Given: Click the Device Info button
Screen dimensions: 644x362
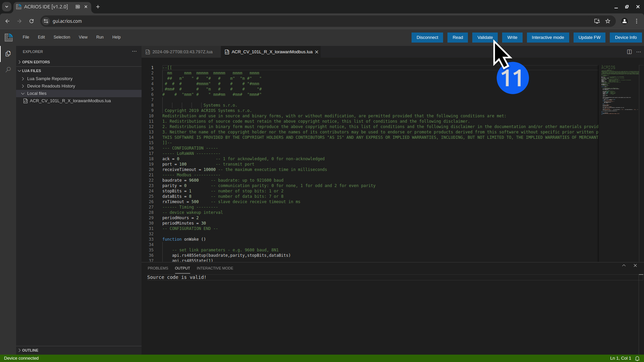Looking at the screenshot, I should click(626, 37).
